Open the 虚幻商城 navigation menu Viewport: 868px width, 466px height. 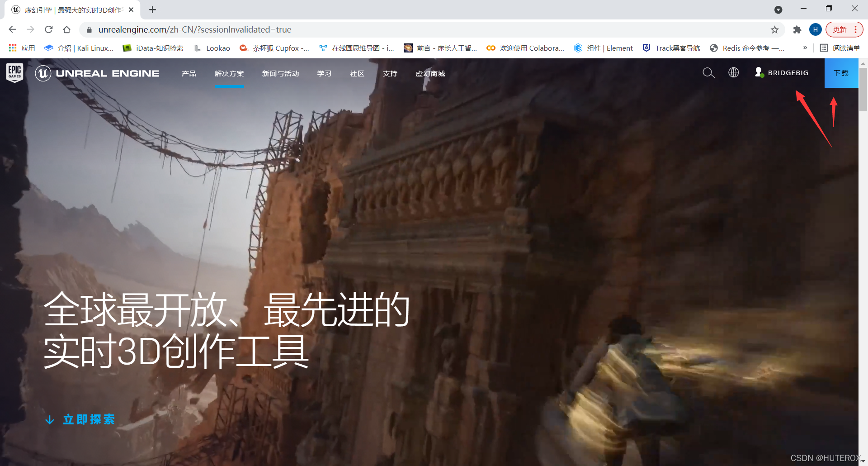point(430,73)
